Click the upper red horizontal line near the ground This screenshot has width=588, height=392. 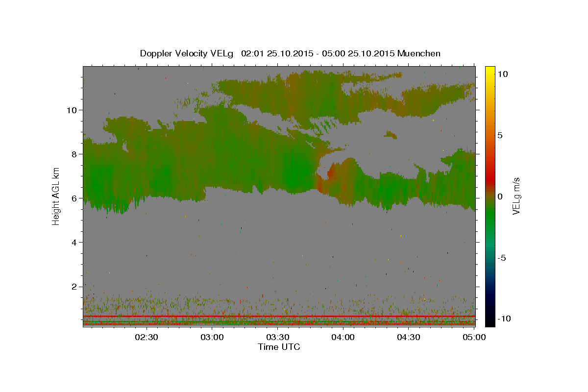click(x=279, y=317)
